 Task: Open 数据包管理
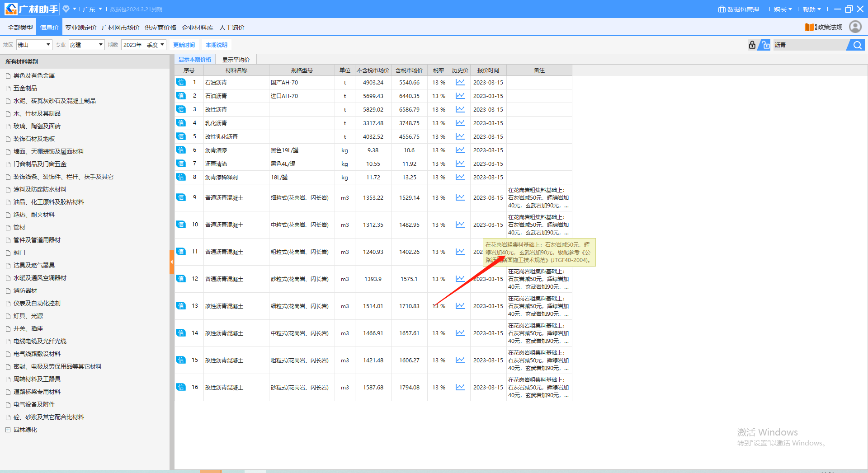point(739,9)
